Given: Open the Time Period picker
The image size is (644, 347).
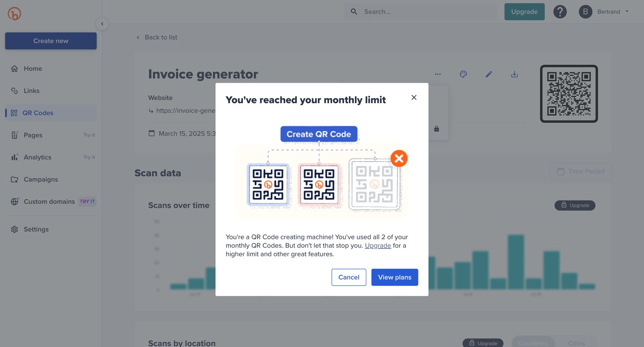Looking at the screenshot, I should tap(581, 171).
